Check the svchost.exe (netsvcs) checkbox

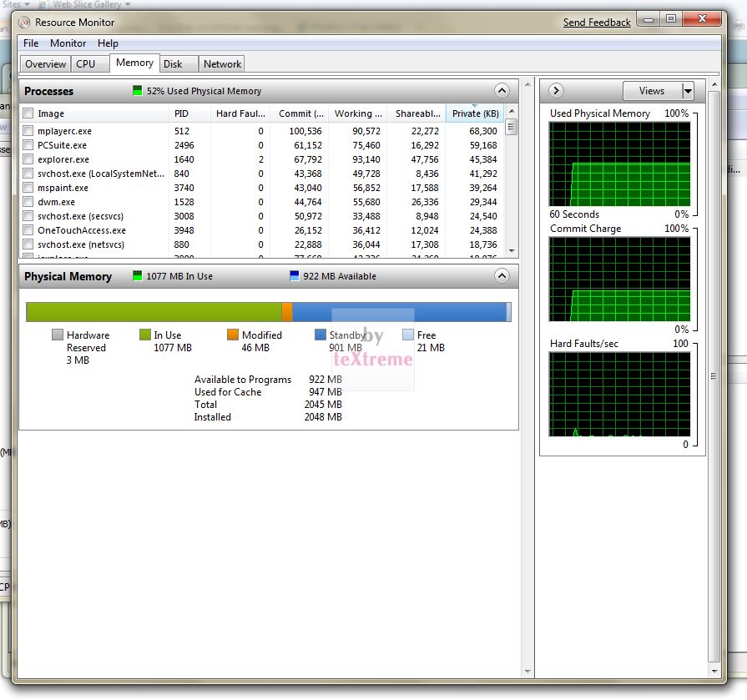point(28,244)
